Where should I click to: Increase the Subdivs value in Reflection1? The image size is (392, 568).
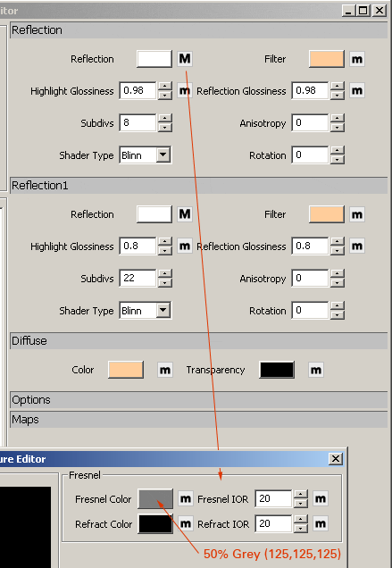click(165, 274)
